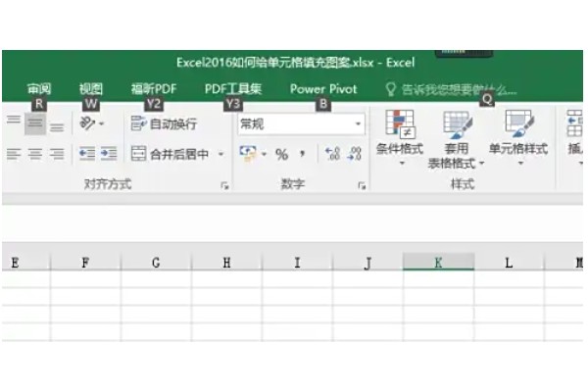Toggle align text right

(57, 154)
